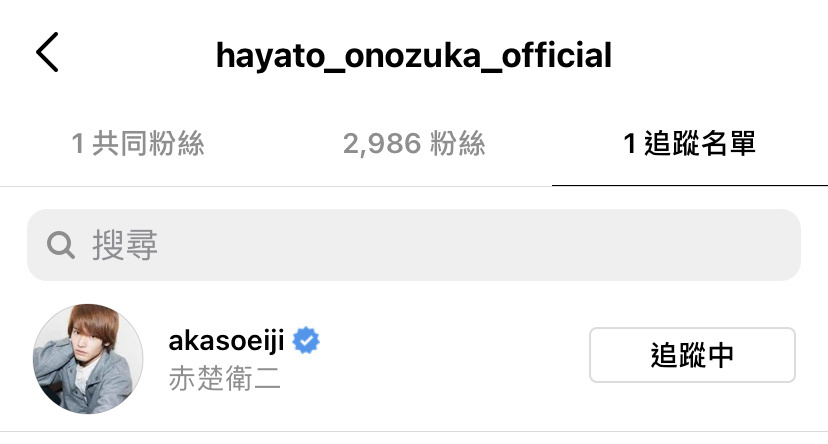The width and height of the screenshot is (828, 444).
Task: Select the 1 追蹤名單 tab
Action: coord(690,144)
